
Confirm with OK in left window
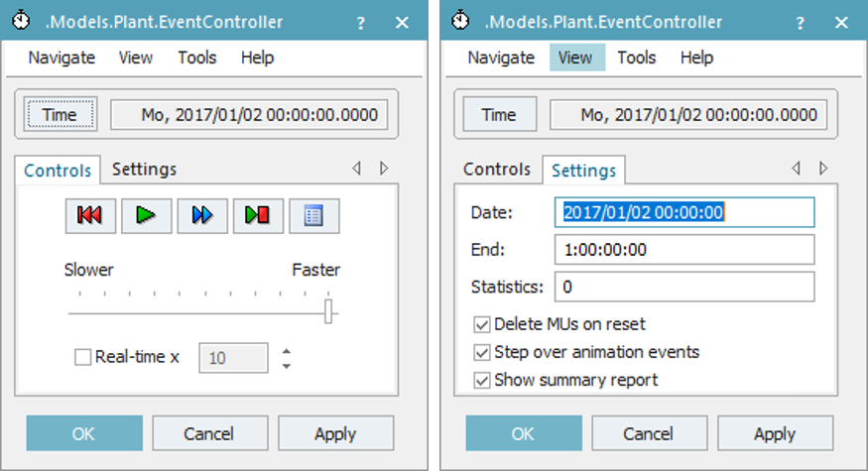tap(84, 433)
